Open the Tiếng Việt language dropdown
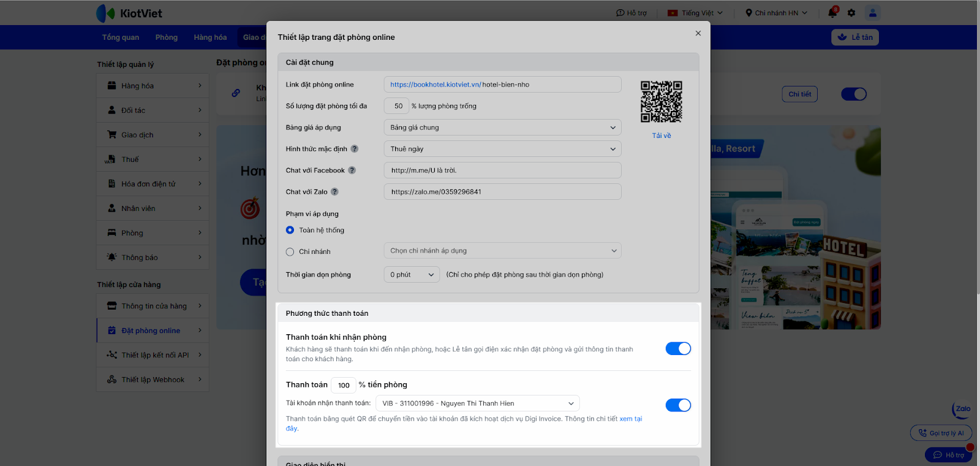Viewport: 980px width, 466px height. pyautogui.click(x=695, y=13)
